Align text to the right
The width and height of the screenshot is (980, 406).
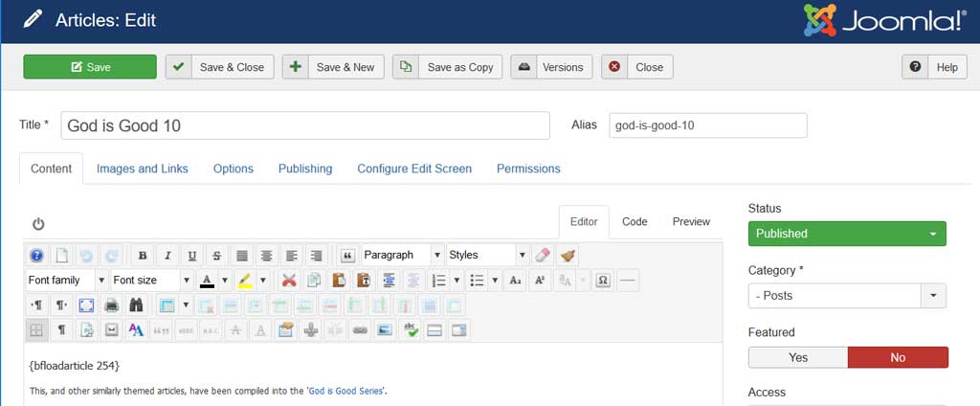click(x=317, y=256)
